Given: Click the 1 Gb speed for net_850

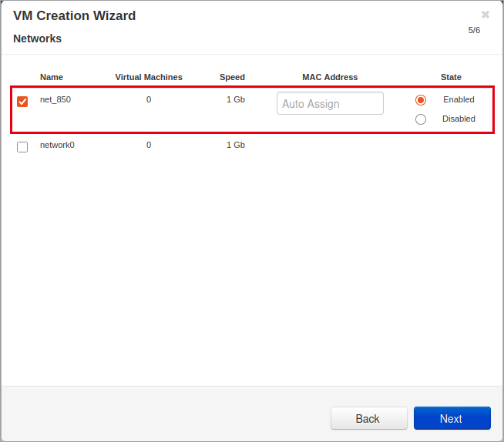Looking at the screenshot, I should click(x=236, y=99).
